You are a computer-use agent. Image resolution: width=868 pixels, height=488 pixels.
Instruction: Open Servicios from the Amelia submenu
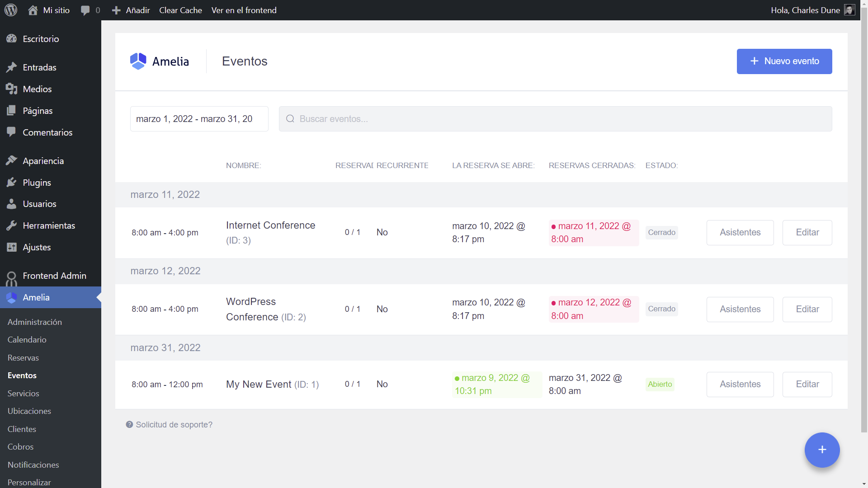pyautogui.click(x=23, y=393)
